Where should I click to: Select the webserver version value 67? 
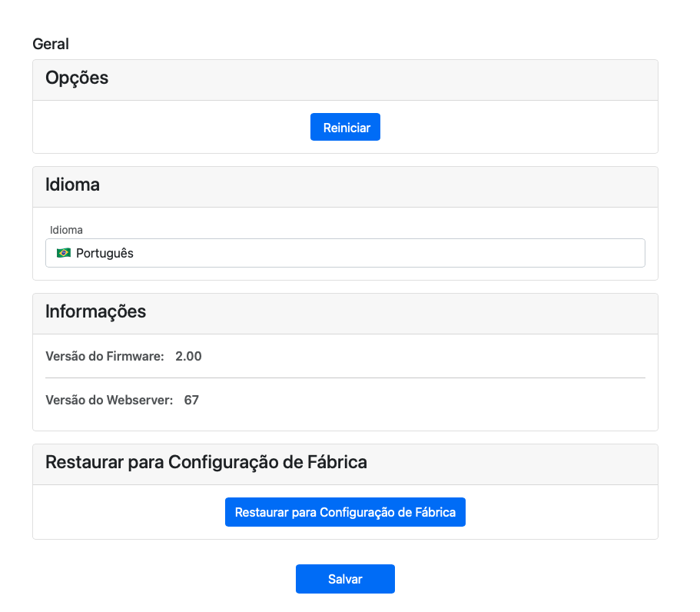click(x=191, y=400)
